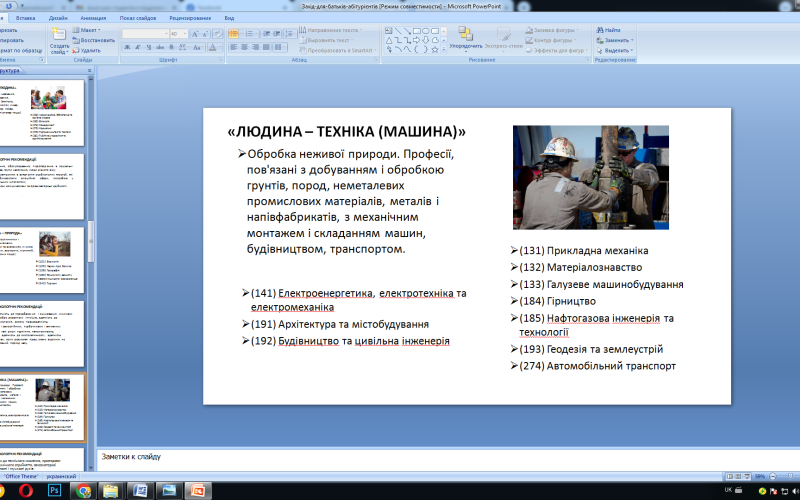Open Заливка фигуры fill color
Screen dimensions: 800x500
553,30
